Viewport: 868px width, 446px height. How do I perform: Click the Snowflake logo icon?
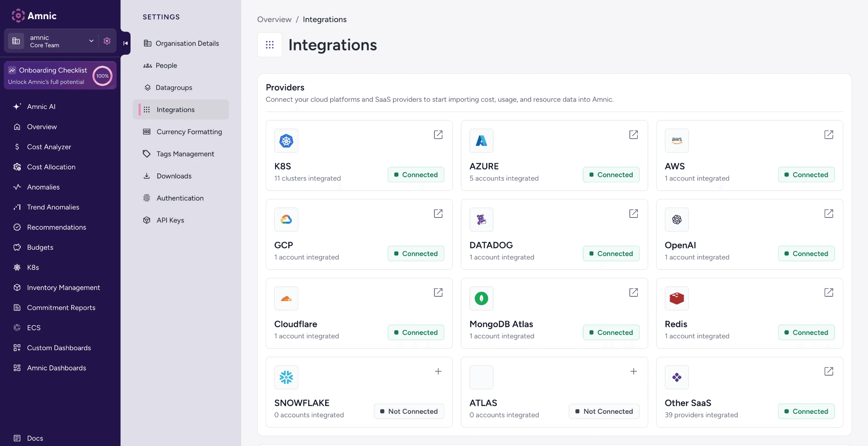[286, 377]
